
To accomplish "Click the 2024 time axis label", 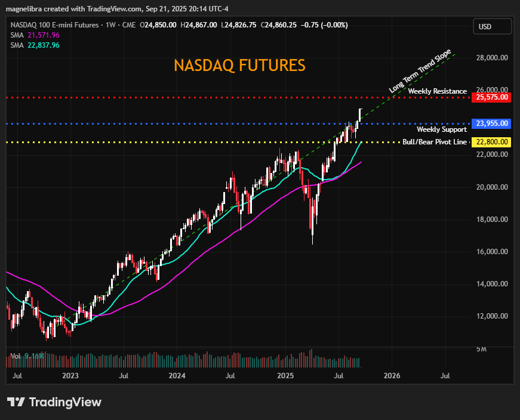I will pos(177,376).
